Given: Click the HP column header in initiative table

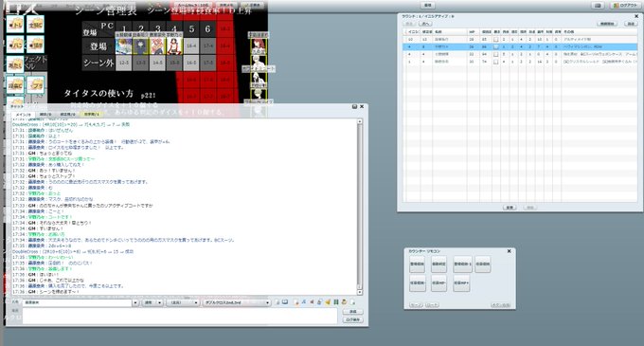Looking at the screenshot, I should pos(474,31).
